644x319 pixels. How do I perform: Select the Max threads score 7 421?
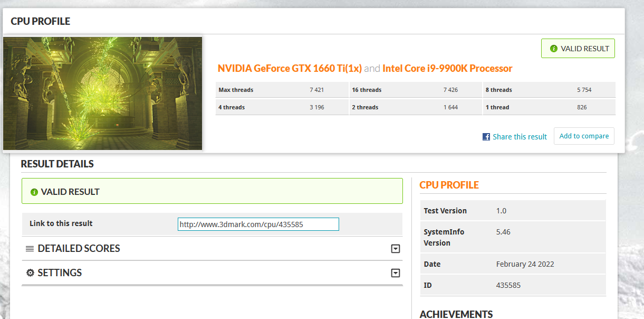coord(316,90)
